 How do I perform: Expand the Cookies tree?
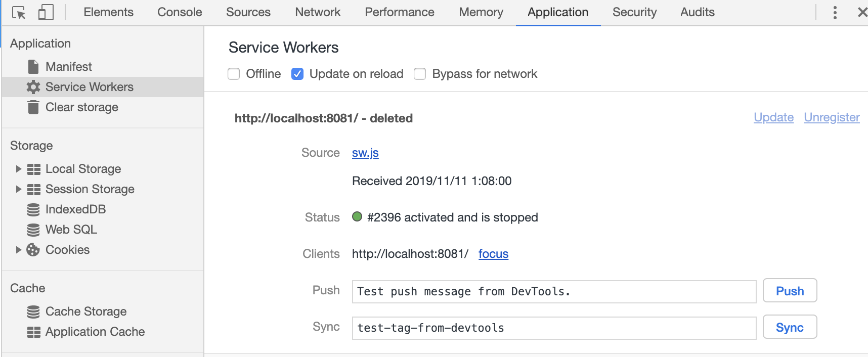(18, 250)
